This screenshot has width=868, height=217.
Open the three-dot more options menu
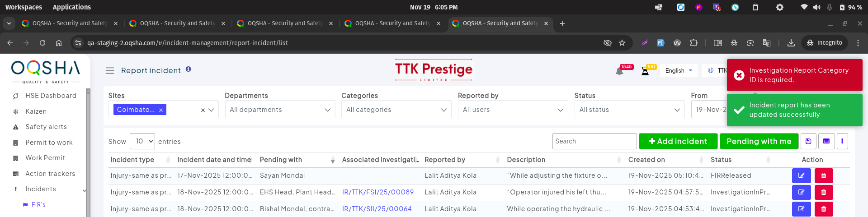point(842,141)
